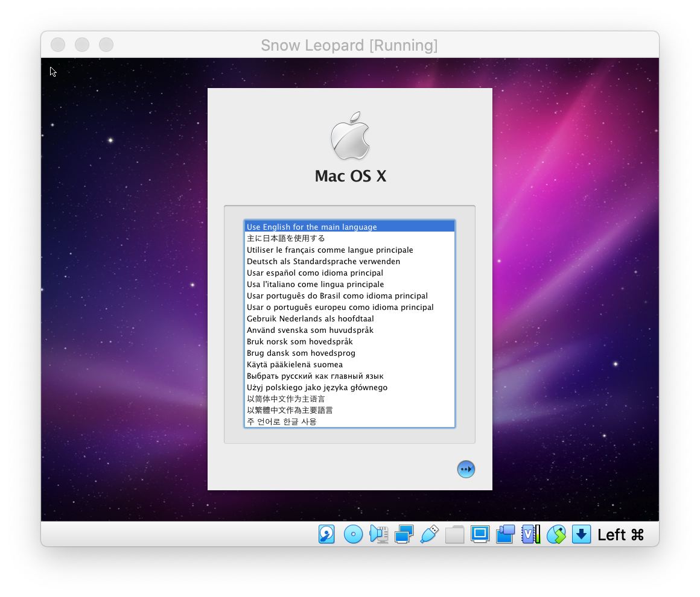Minimize the Snow Leopard VM window
700x597 pixels.
[82, 45]
